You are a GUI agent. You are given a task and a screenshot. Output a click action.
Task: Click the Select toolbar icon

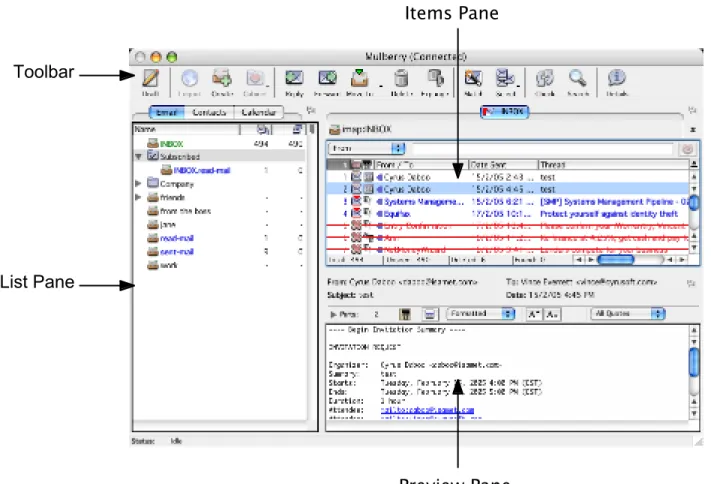[505, 78]
